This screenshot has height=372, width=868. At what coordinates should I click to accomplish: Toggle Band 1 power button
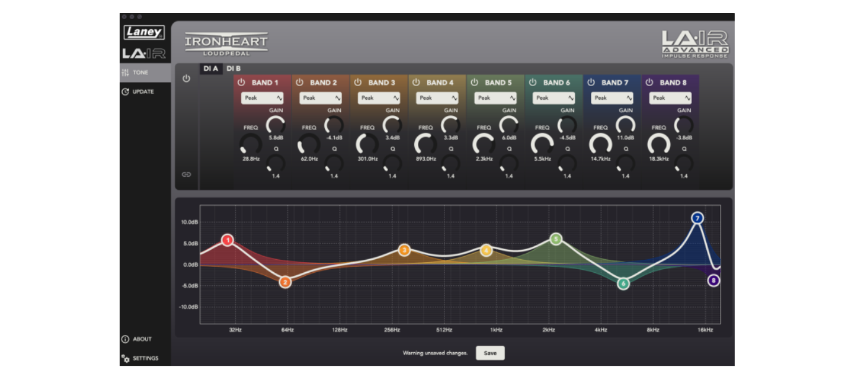click(x=241, y=82)
